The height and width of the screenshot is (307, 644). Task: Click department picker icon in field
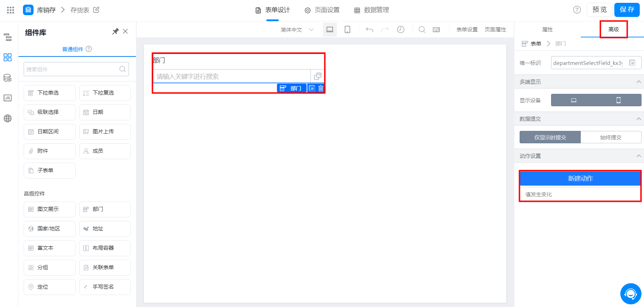point(318,76)
